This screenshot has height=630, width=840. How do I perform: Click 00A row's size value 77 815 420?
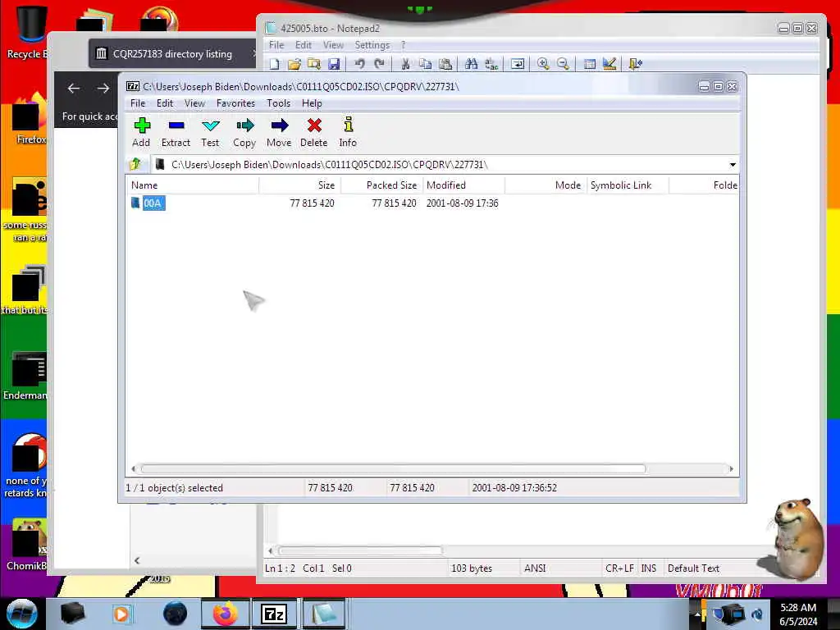tap(312, 203)
